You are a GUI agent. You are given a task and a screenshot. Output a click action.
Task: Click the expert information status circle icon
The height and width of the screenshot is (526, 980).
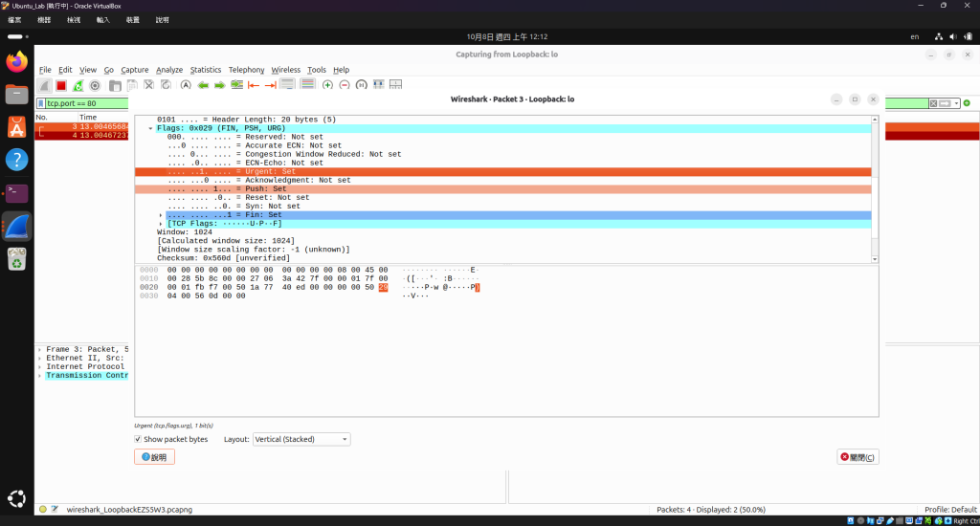tap(42, 509)
